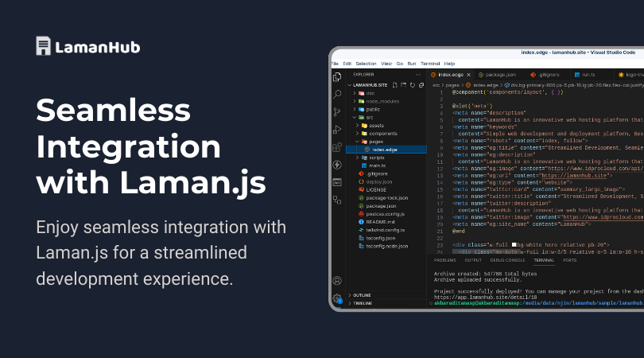Open the Thunder Client lightning bolt icon
This screenshot has height=358, width=644.
pyautogui.click(x=337, y=165)
